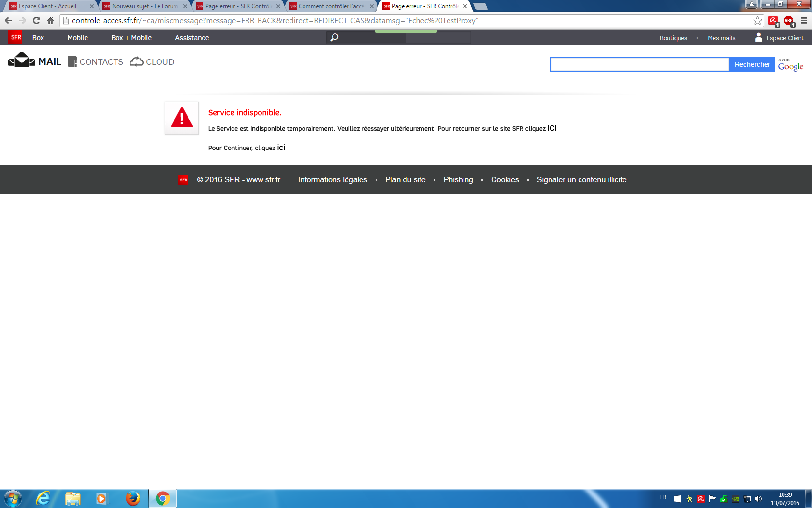Open the Chrome user profile button

tap(752, 4)
